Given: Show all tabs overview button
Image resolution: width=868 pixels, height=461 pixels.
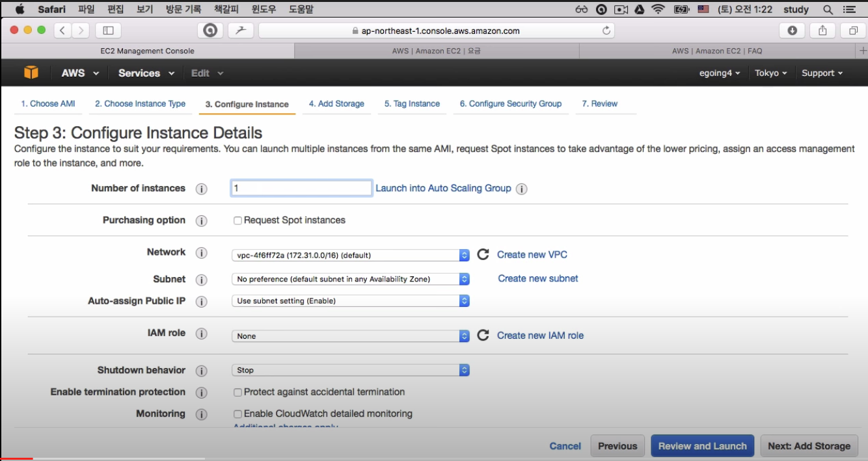Looking at the screenshot, I should click(853, 30).
